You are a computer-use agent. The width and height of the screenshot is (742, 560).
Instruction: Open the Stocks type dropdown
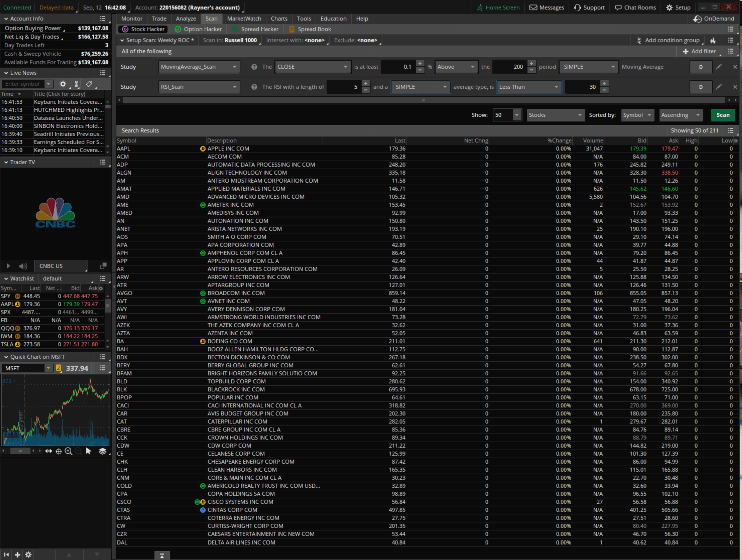[x=556, y=115]
